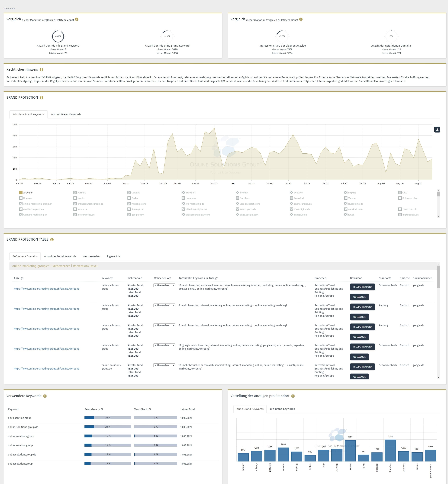Open Ads ohne Brand Keywords table tab
The width and height of the screenshot is (448, 484).
click(60, 256)
